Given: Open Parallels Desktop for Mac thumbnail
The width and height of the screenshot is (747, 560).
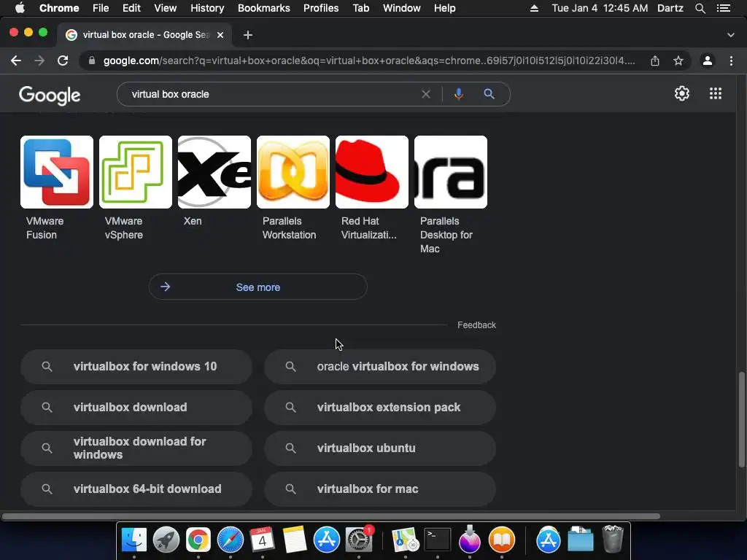Looking at the screenshot, I should click(451, 172).
